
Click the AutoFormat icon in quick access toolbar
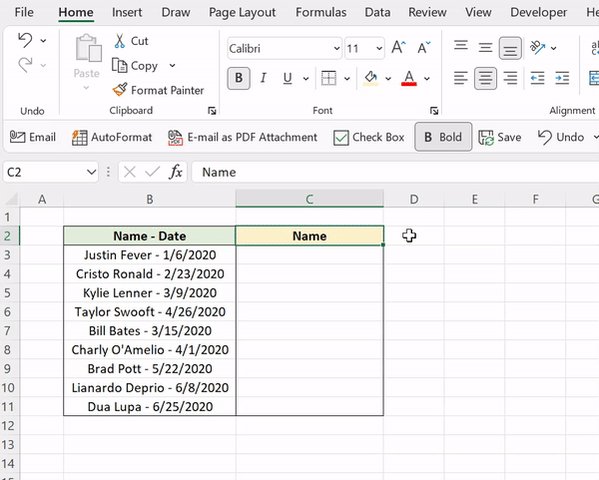[79, 137]
